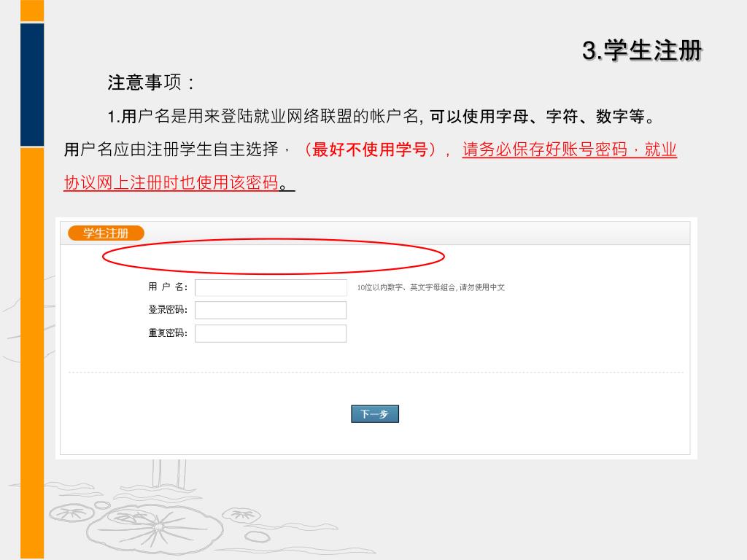
Task: Click the red underlined 请务必保存好账号密码 text
Action: click(x=544, y=149)
